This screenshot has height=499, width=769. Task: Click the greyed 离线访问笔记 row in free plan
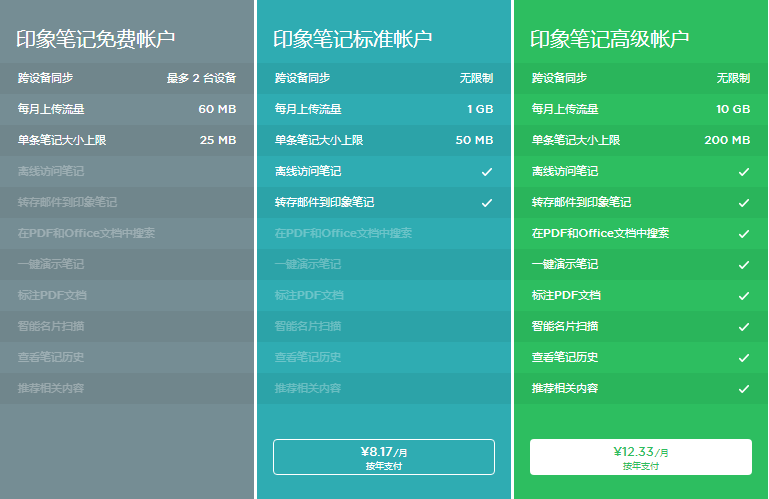point(51,171)
